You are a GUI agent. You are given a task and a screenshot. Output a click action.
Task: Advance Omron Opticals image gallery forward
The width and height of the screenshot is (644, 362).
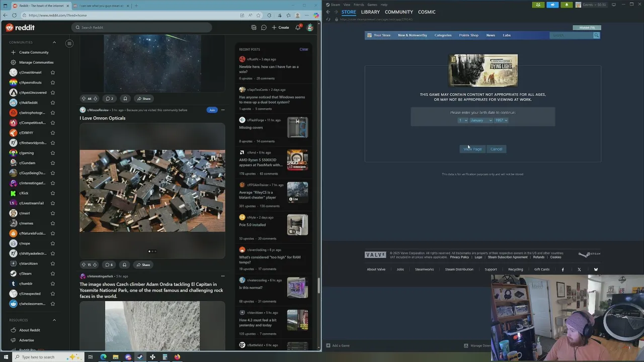pos(219,191)
